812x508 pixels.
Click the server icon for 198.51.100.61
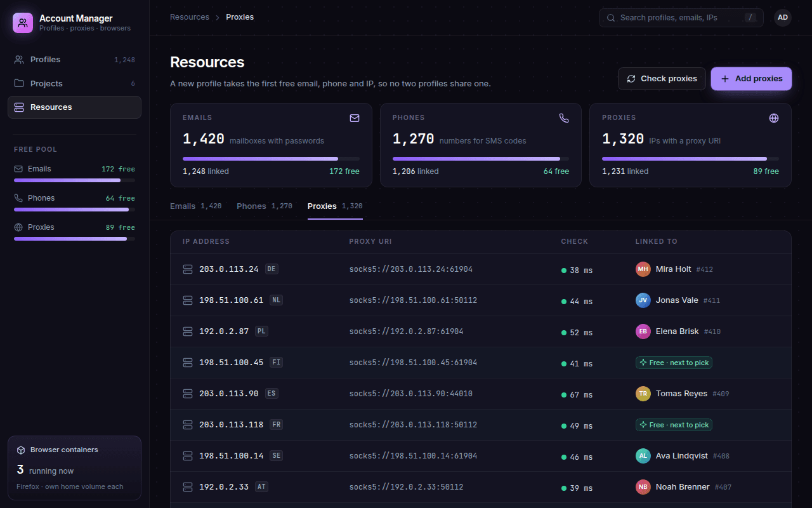tap(188, 300)
